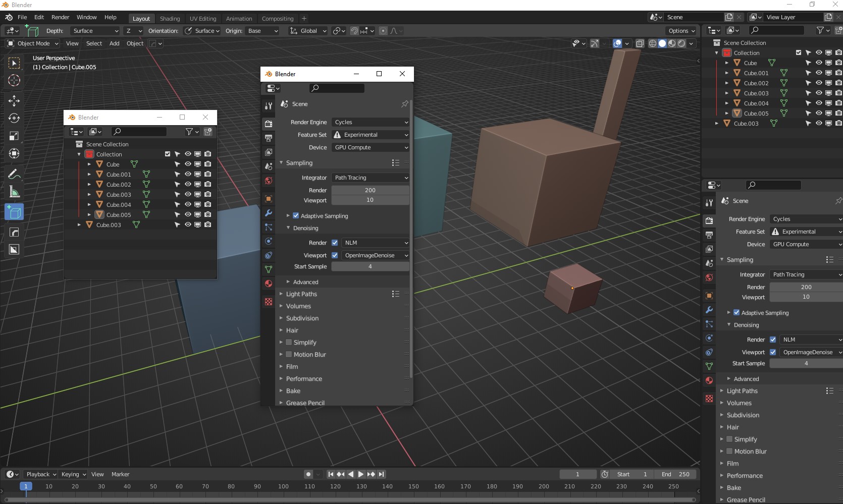Toggle Cube.004 visibility in main outliner
The height and width of the screenshot is (504, 843).
[x=819, y=103]
